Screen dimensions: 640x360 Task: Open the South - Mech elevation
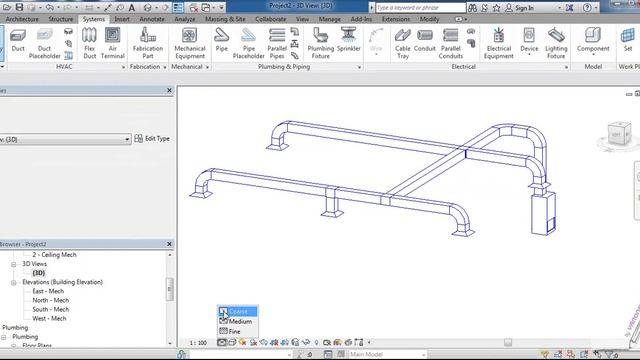coord(51,309)
